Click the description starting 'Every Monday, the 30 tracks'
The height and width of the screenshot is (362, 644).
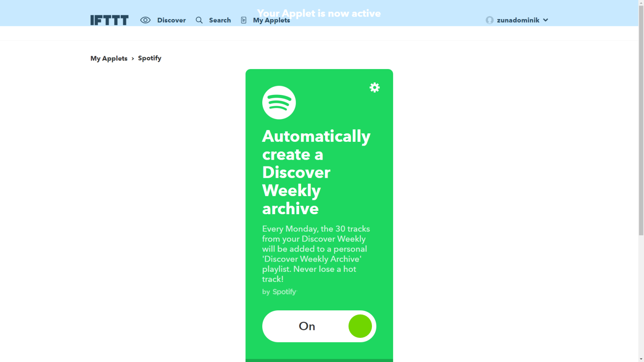click(x=316, y=254)
